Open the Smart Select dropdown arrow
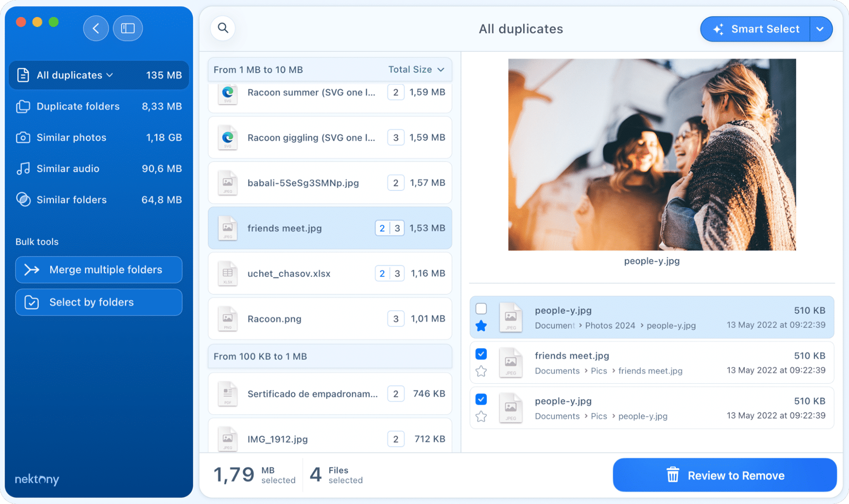This screenshot has height=504, width=849. [821, 29]
